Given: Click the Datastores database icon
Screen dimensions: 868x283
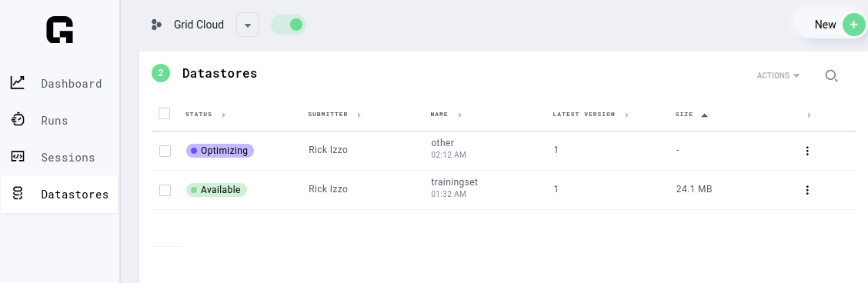Looking at the screenshot, I should pos(18,194).
